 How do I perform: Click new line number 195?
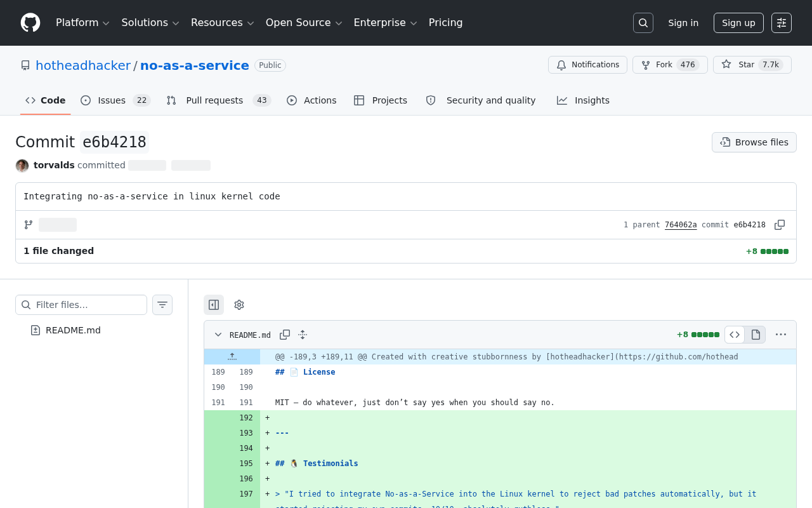point(246,464)
